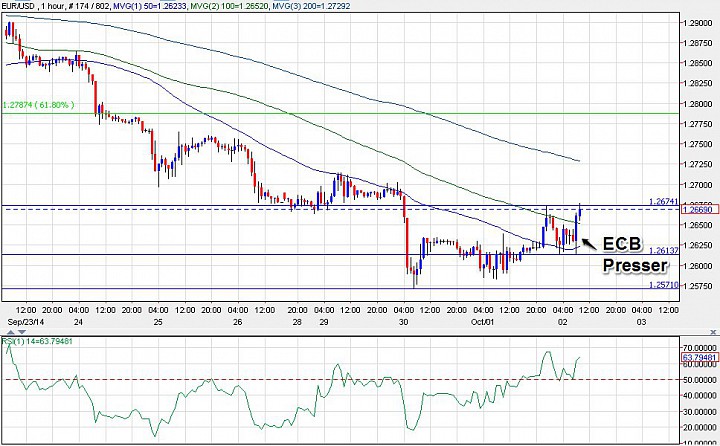Click the 1.26137 support level label
This screenshot has width=720, height=446.
pyautogui.click(x=664, y=250)
